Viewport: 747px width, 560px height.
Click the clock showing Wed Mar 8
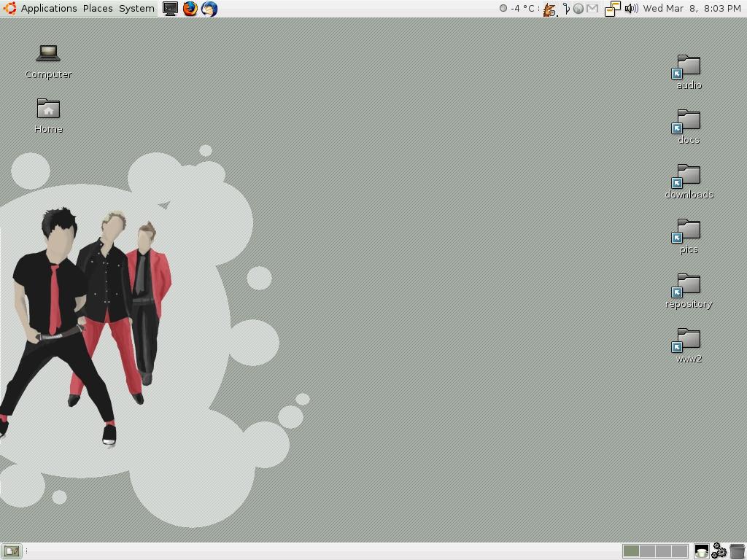692,9
